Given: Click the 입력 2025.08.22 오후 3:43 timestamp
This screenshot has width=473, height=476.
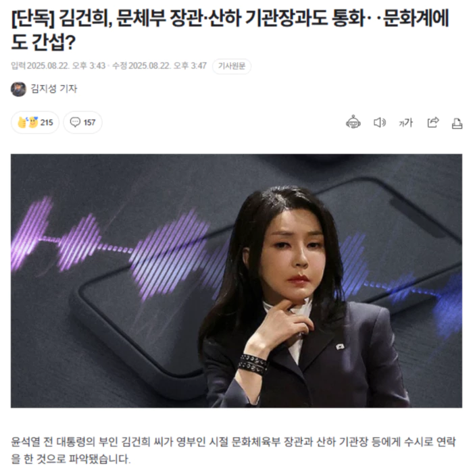Looking at the screenshot, I should pos(58,65).
